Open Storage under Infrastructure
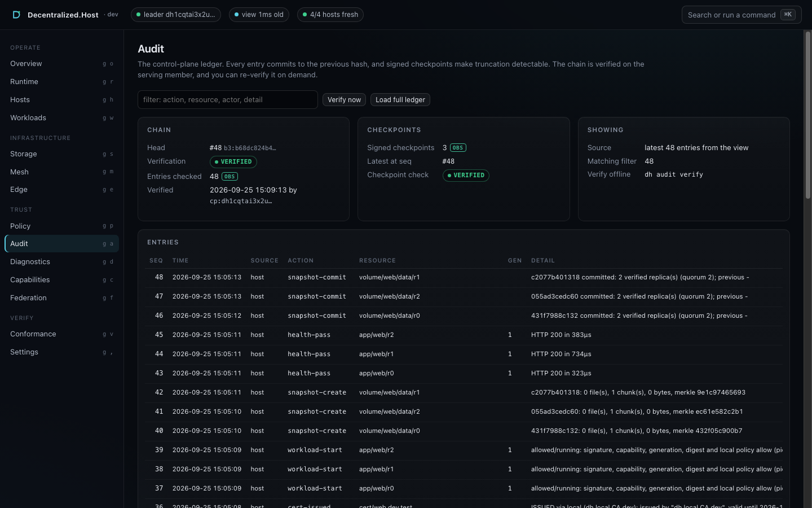Viewport: 812px width, 508px height. [x=62, y=154]
